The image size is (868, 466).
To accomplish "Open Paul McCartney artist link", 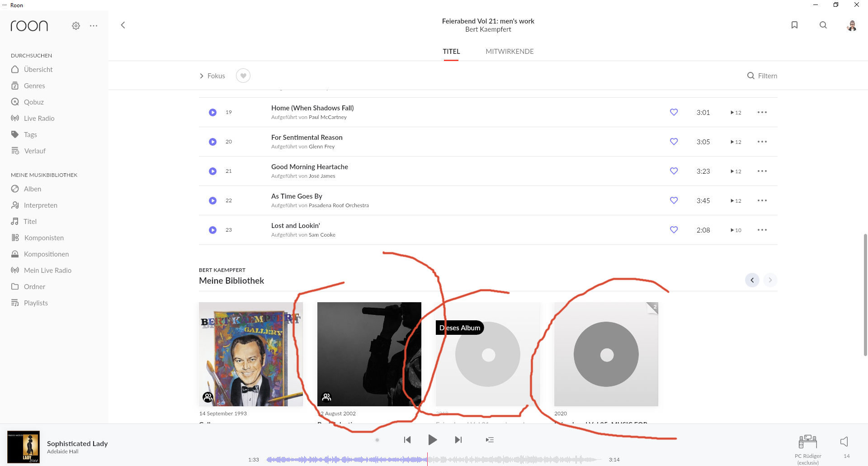I will 328,117.
